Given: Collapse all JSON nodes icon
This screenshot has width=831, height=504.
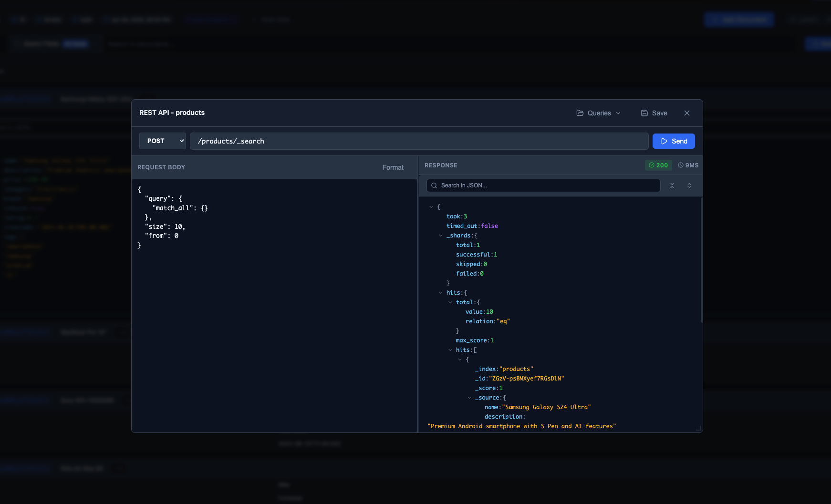Looking at the screenshot, I should click(672, 185).
